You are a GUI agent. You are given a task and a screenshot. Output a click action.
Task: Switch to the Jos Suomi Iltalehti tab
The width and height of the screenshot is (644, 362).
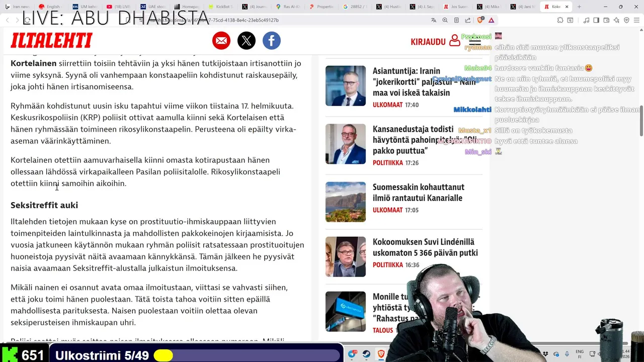tap(456, 7)
